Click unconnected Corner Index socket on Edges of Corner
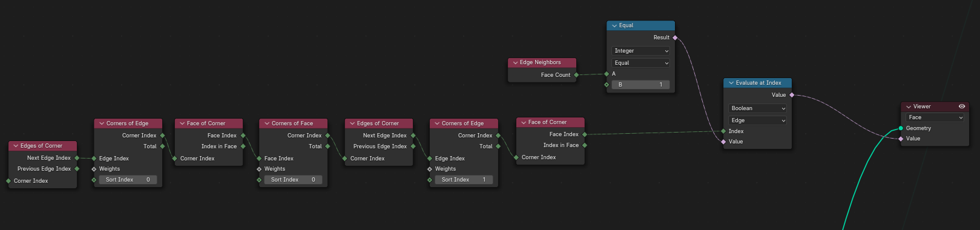The height and width of the screenshot is (230, 980). pos(8,181)
